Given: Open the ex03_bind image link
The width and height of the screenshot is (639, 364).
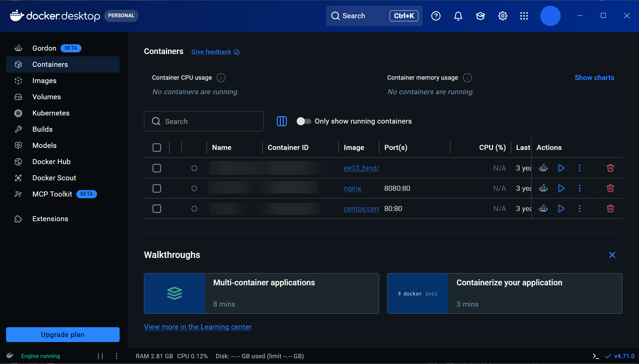Looking at the screenshot, I should tap(361, 168).
